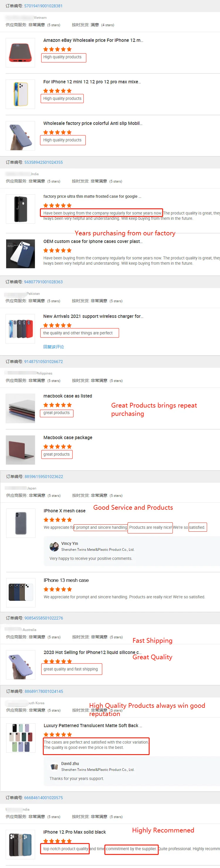The width and height of the screenshot is (220, 868).
Task: Open order number 94807791001028363 link
Action: click(43, 282)
